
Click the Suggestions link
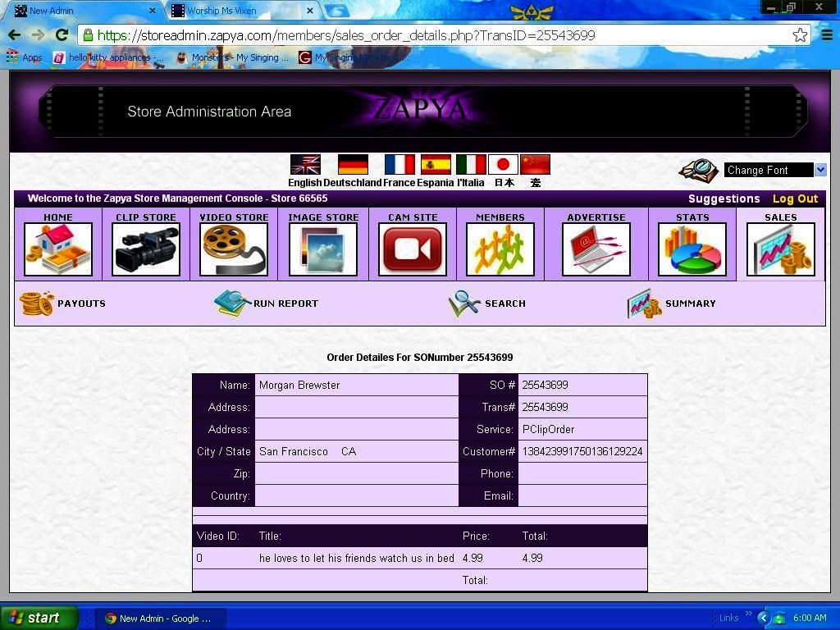point(724,199)
